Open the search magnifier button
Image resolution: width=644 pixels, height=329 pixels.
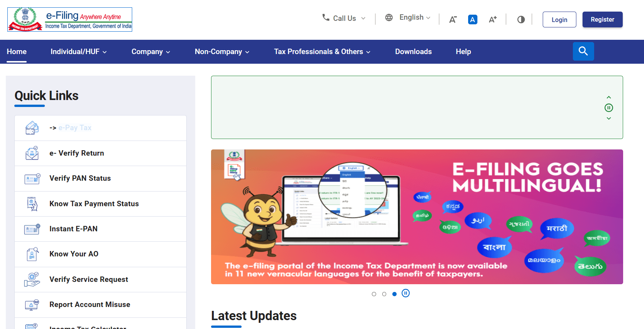click(x=583, y=51)
